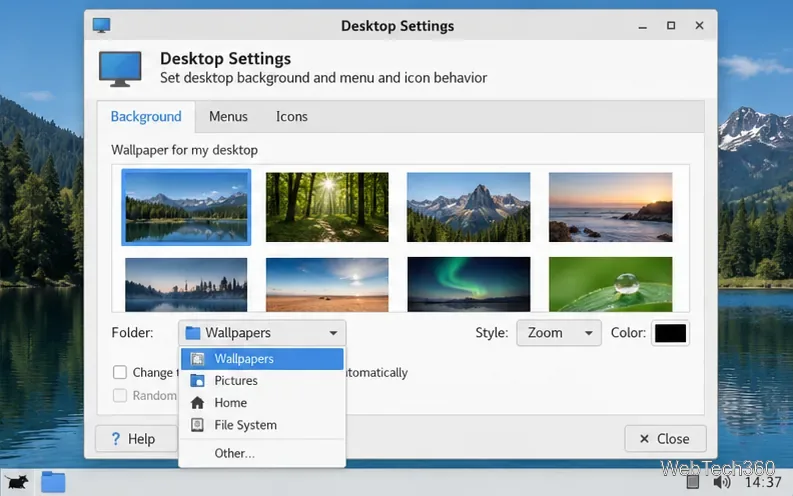Toggle the Random order checkbox

click(120, 395)
